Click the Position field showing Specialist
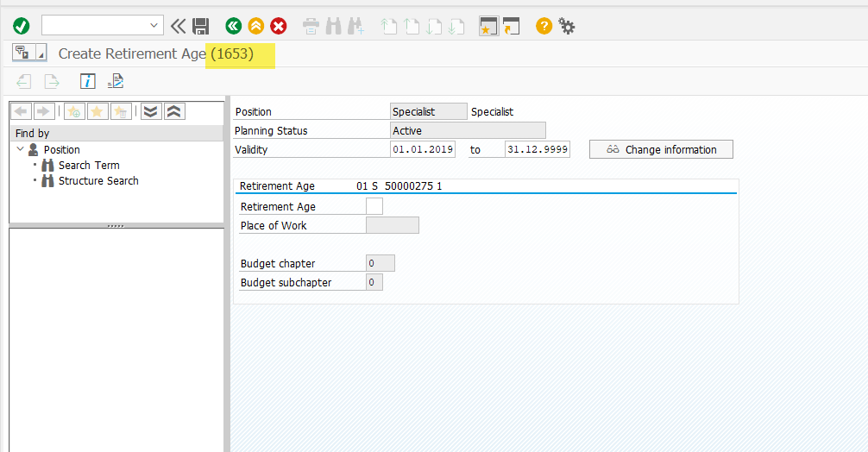Image resolution: width=868 pixels, height=452 pixels. [x=429, y=111]
